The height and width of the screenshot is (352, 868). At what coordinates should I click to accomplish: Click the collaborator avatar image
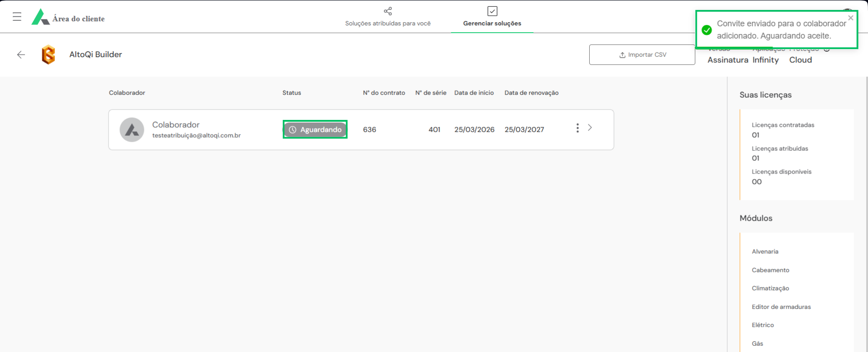pyautogui.click(x=132, y=129)
